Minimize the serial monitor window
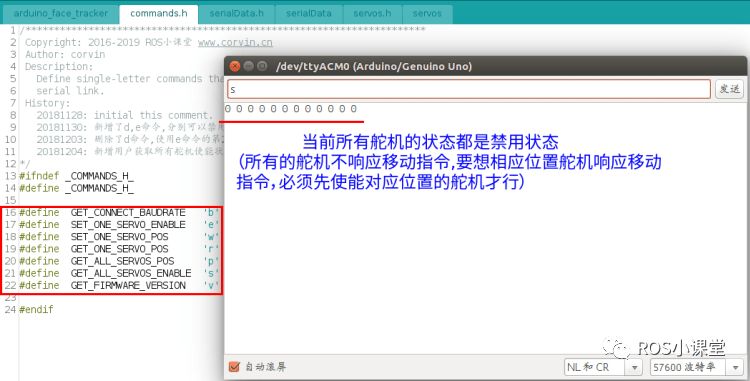 click(248, 66)
